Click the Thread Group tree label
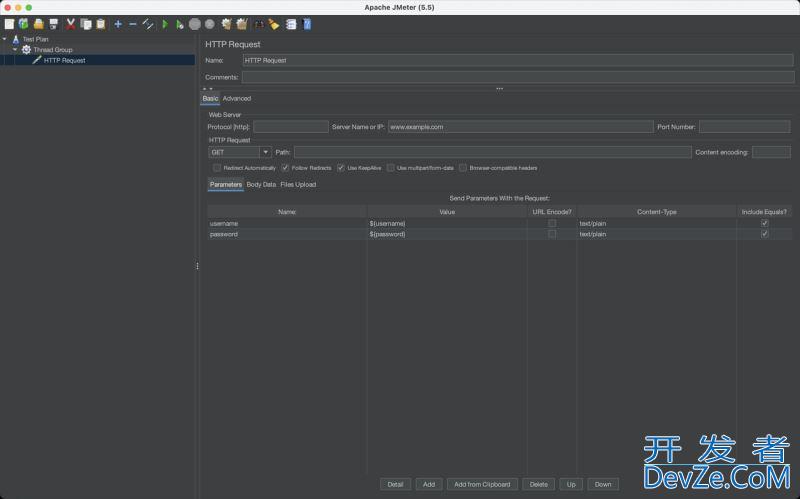This screenshot has height=499, width=800. [53, 49]
